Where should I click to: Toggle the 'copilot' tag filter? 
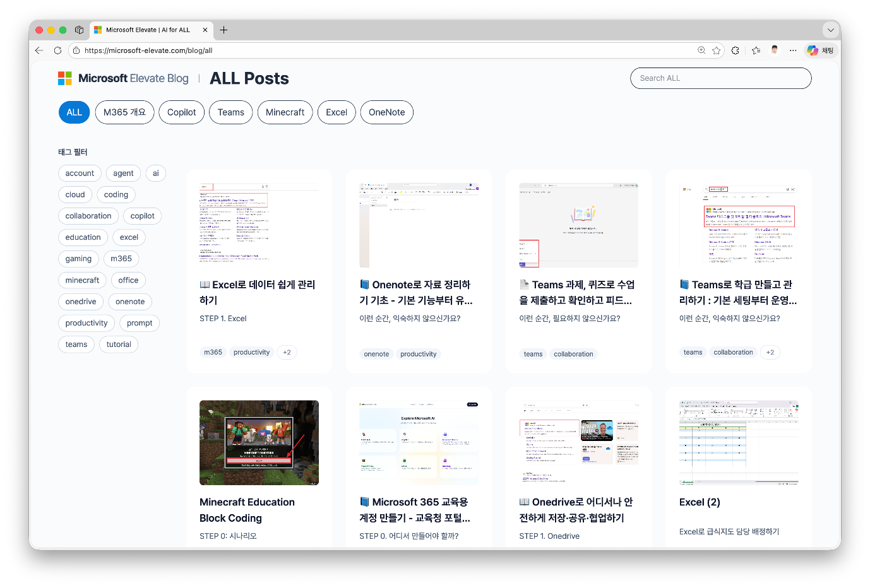[142, 216]
